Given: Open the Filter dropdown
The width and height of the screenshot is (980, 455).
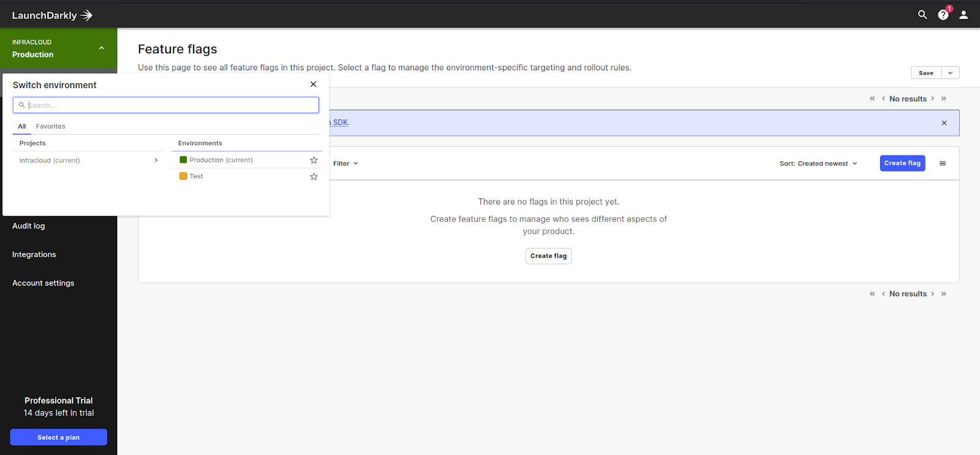Looking at the screenshot, I should pyautogui.click(x=345, y=164).
